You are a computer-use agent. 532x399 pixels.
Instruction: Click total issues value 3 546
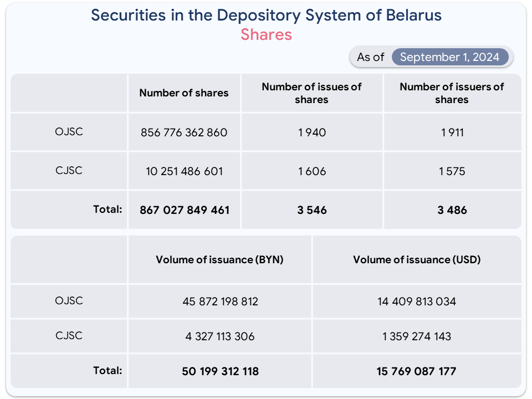click(312, 210)
